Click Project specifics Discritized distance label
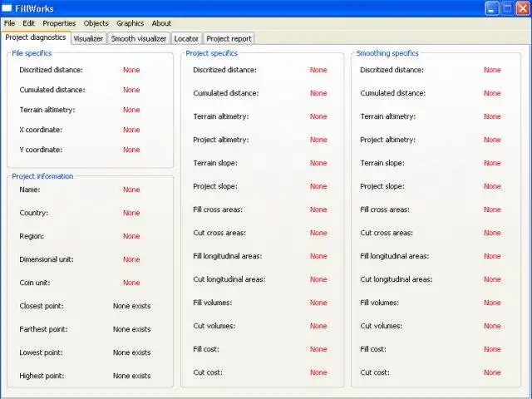 coord(225,70)
